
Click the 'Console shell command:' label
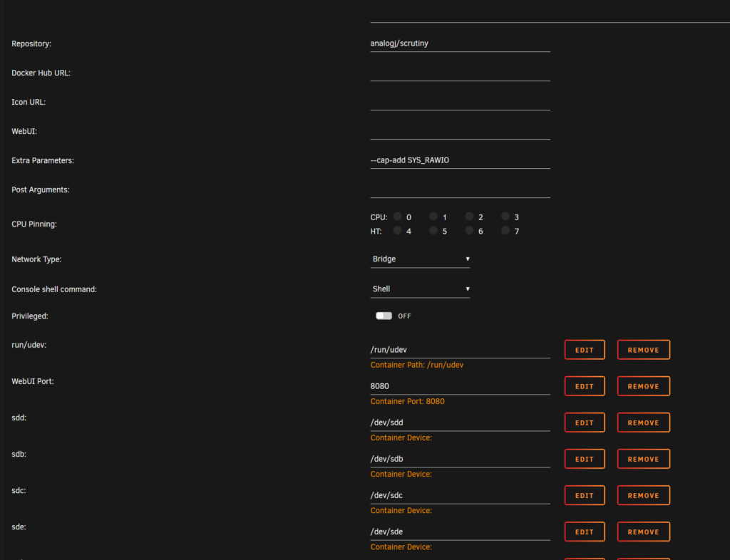pyautogui.click(x=54, y=289)
